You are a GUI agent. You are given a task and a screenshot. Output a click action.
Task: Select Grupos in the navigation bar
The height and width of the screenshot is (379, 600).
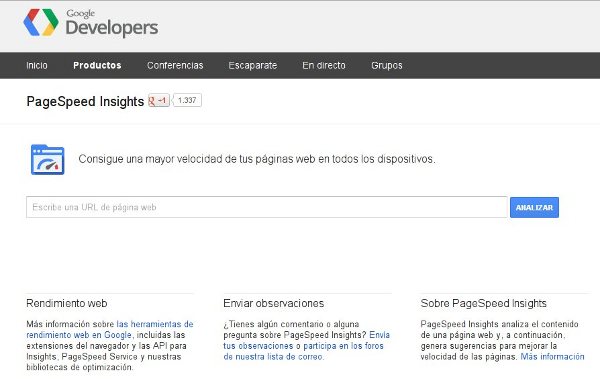387,65
